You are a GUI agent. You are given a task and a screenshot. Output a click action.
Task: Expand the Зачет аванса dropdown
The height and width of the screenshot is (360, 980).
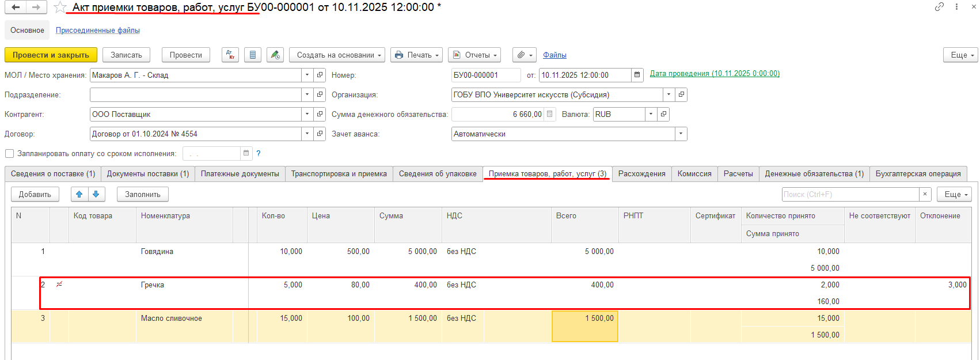tap(681, 134)
